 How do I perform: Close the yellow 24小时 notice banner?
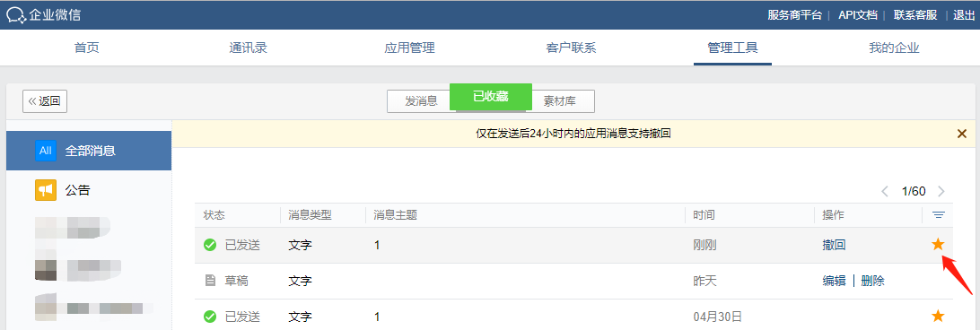[x=962, y=133]
